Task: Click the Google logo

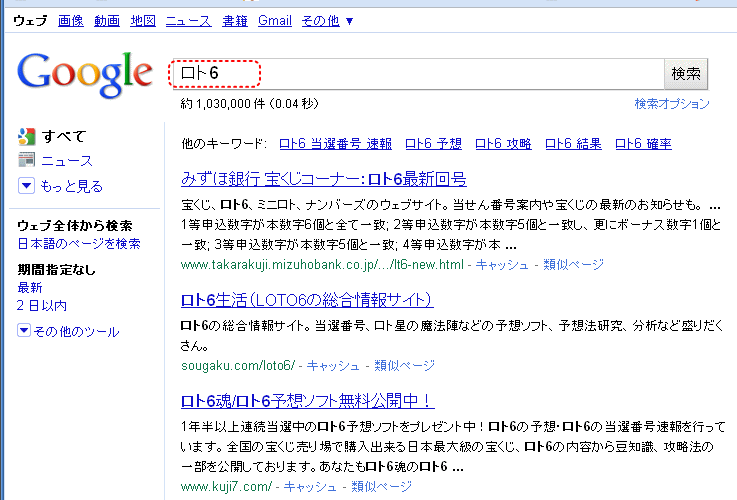Action: pos(85,74)
